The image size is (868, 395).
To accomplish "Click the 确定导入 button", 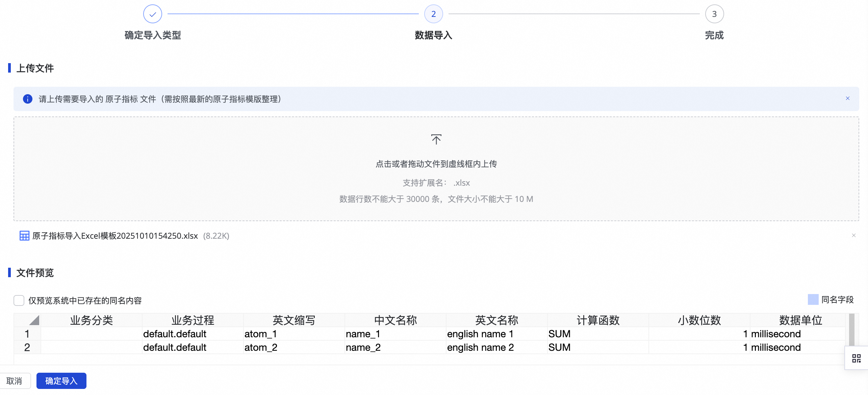I will point(61,380).
